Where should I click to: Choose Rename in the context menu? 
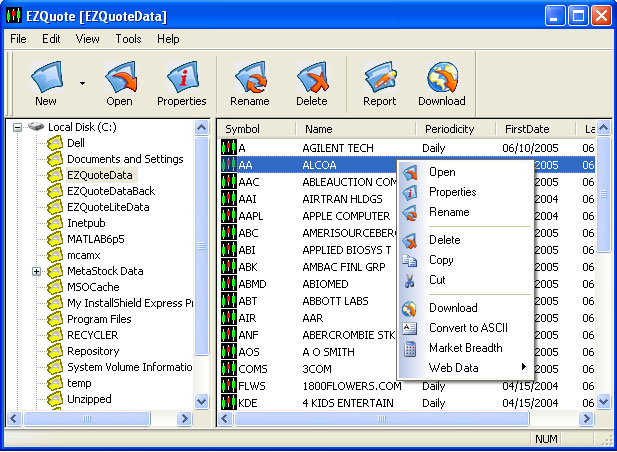pyautogui.click(x=466, y=212)
